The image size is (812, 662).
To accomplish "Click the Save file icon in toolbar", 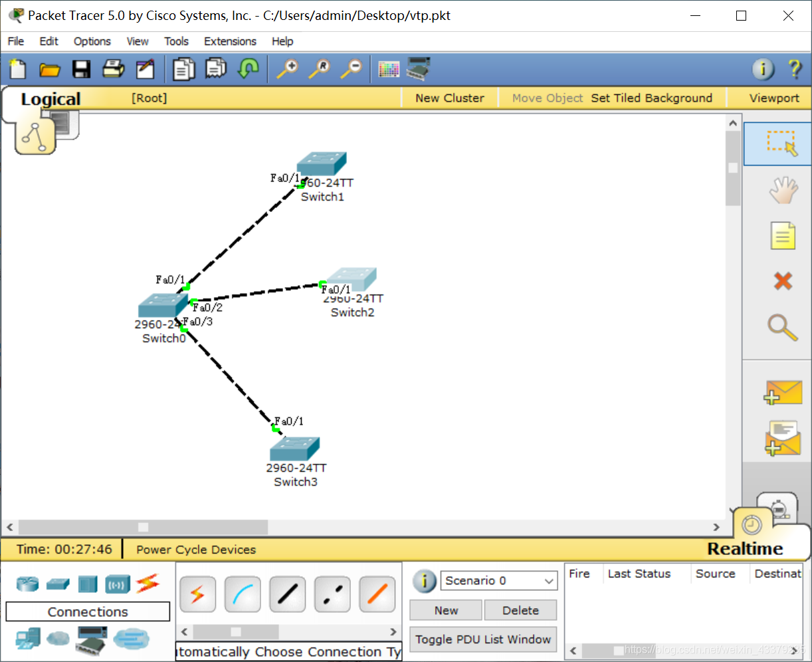I will click(x=81, y=69).
